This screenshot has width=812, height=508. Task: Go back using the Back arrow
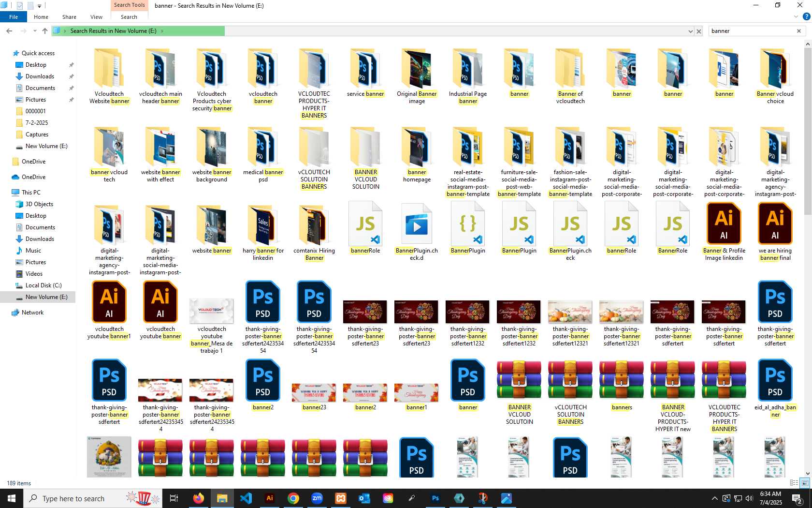9,31
